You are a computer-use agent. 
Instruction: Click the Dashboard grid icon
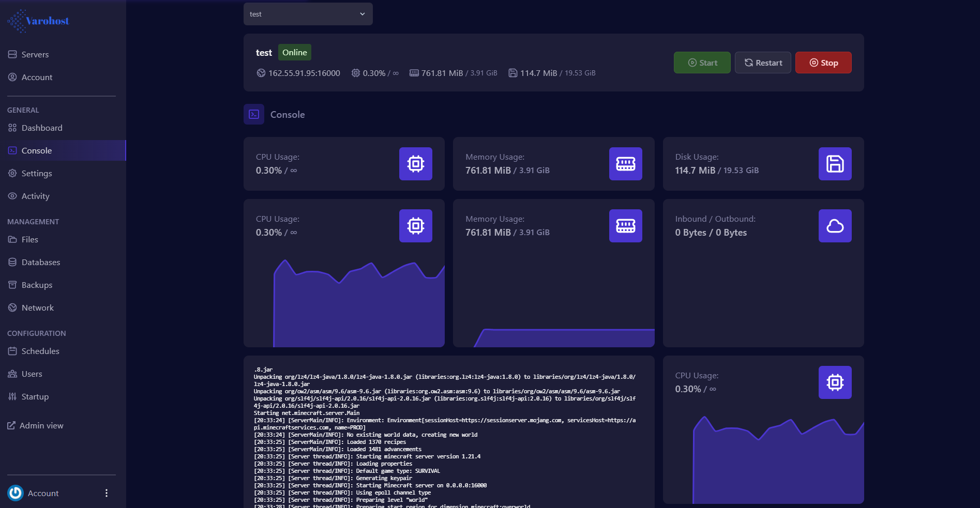coord(12,128)
